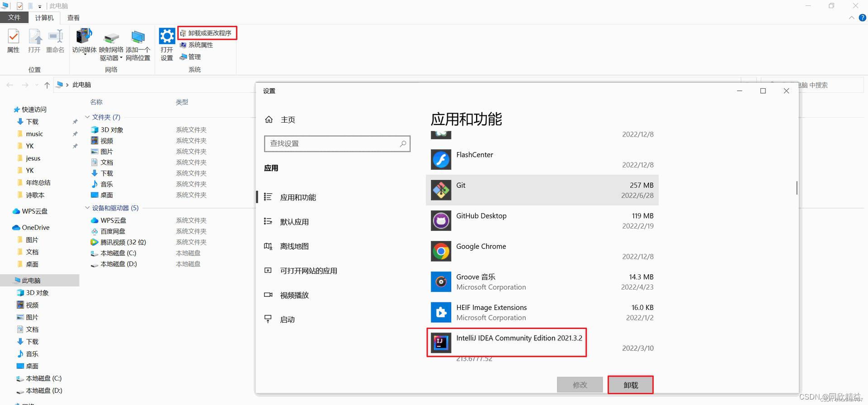The height and width of the screenshot is (405, 868).
Task: Select FlashCenter in the apps list
Action: 542,159
